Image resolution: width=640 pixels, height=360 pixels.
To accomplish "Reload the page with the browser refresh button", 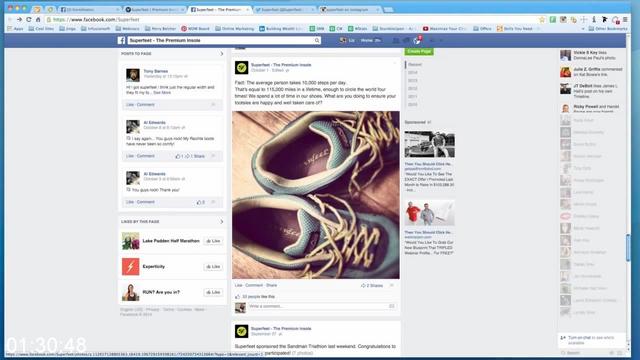I will click(29, 19).
